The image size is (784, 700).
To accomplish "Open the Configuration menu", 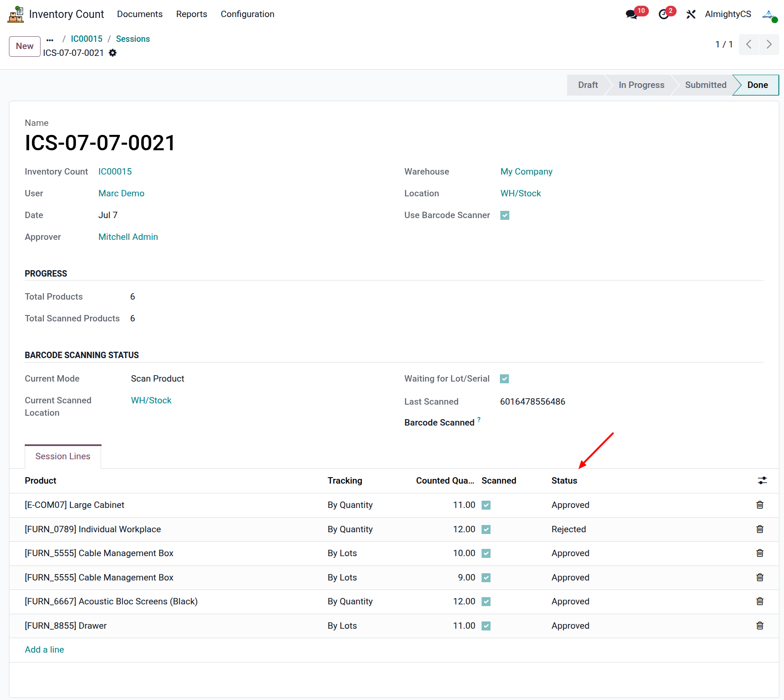I will click(247, 14).
